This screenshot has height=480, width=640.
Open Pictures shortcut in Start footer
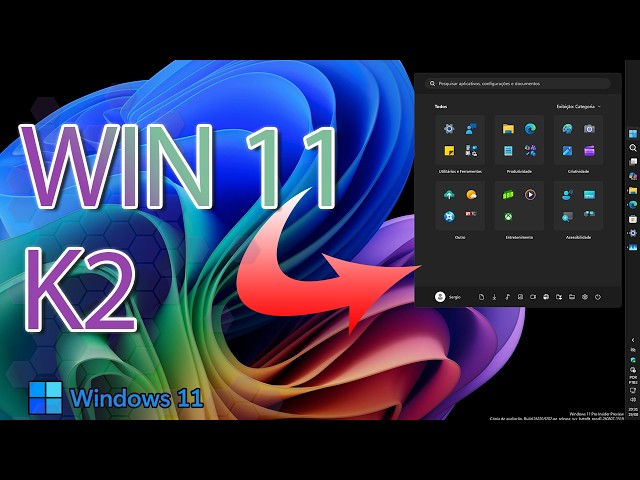520,297
